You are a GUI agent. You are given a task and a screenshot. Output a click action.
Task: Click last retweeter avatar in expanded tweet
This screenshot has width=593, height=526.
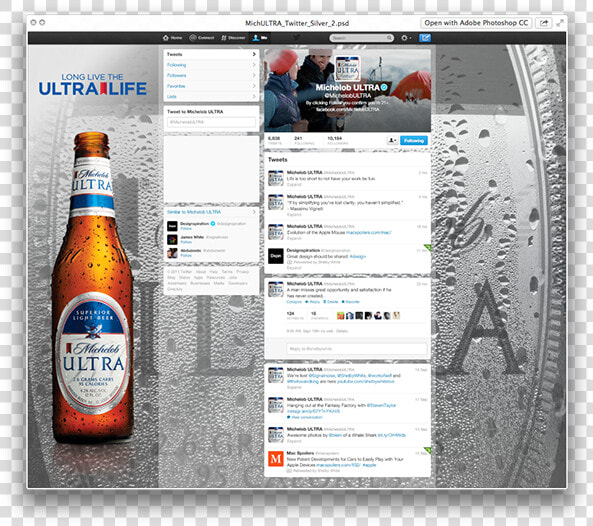coord(396,315)
